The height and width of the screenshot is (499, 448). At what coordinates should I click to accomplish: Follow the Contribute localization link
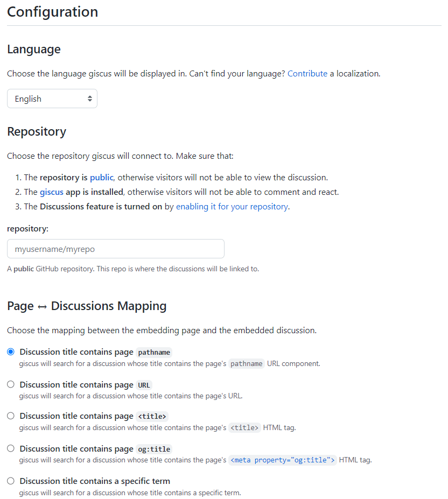[307, 74]
